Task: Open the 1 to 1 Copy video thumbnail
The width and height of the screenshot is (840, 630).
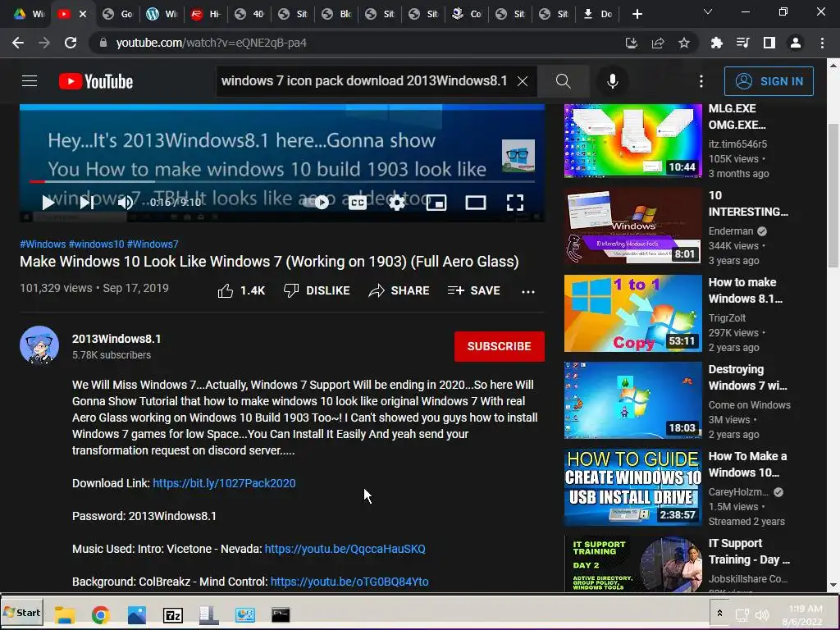Action: 632,313
